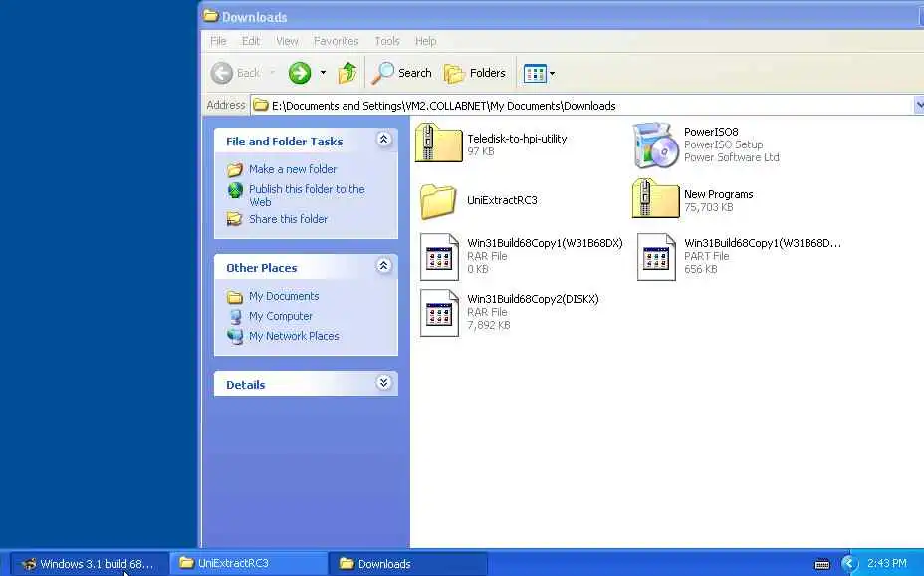Click the My Computer icon in Other Places
Image resolution: width=924 pixels, height=576 pixels.
[235, 317]
